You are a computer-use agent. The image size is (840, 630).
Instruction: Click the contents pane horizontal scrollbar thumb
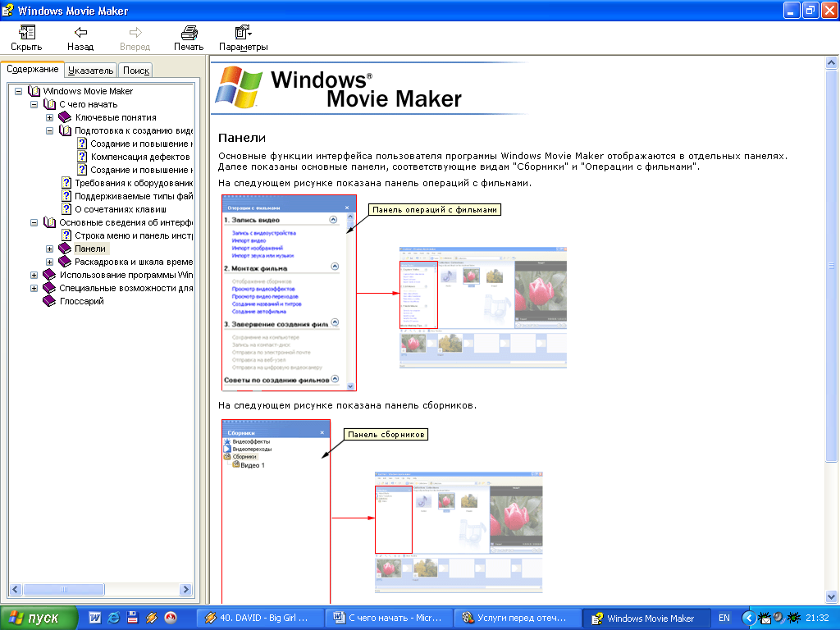coord(64,589)
